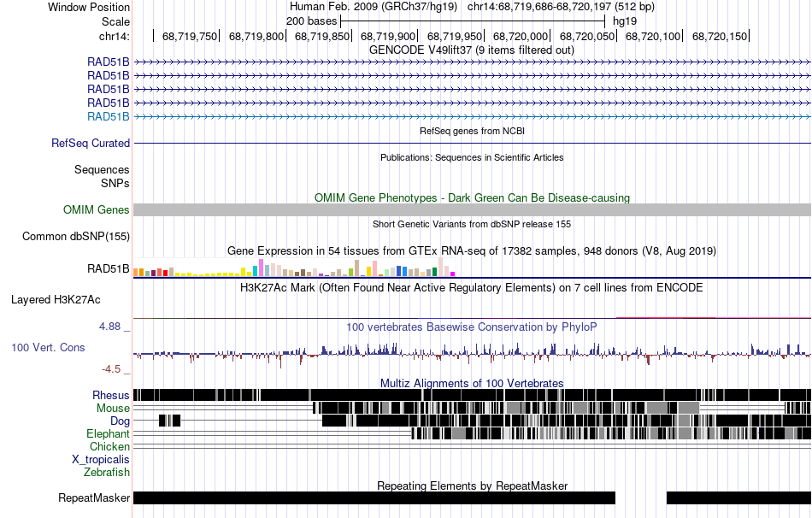Click the RefSeq Curated track label
Image resolution: width=812 pixels, height=518 pixels.
(x=91, y=143)
